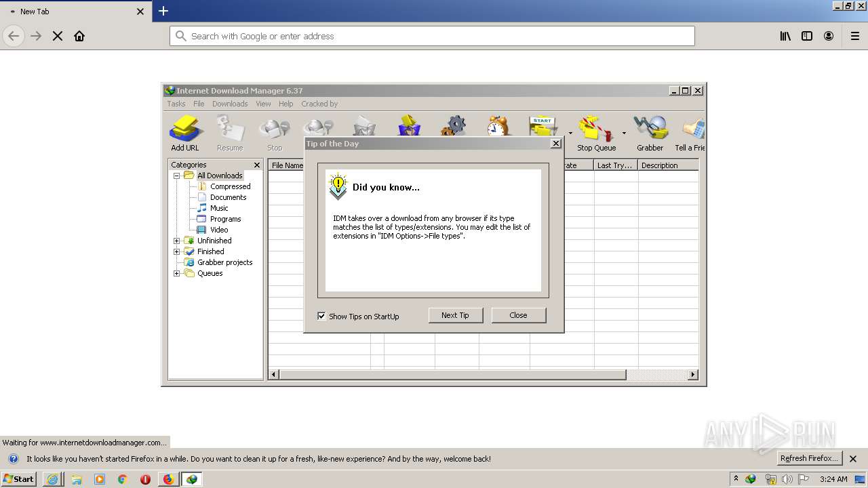
Task: Select the Compressed category
Action: click(x=230, y=186)
